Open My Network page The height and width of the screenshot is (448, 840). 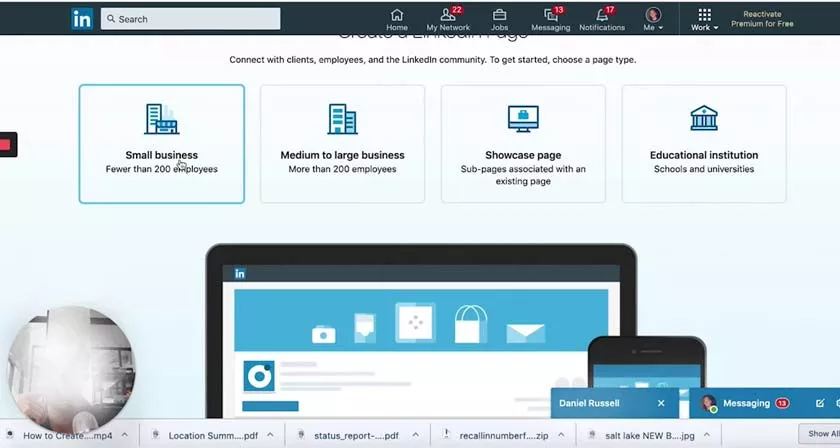[x=448, y=20]
